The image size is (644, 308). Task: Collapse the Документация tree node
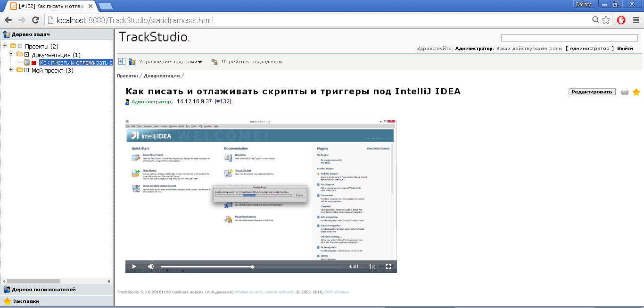11,54
